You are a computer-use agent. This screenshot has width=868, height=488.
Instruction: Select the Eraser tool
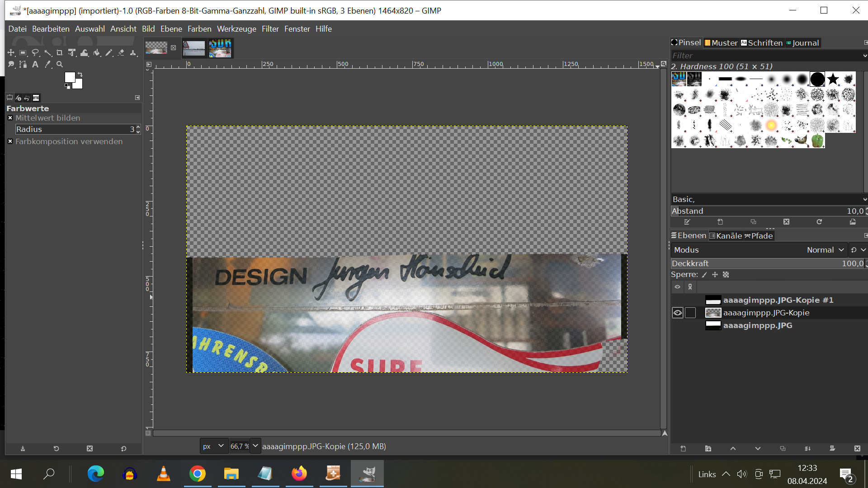pyautogui.click(x=121, y=53)
